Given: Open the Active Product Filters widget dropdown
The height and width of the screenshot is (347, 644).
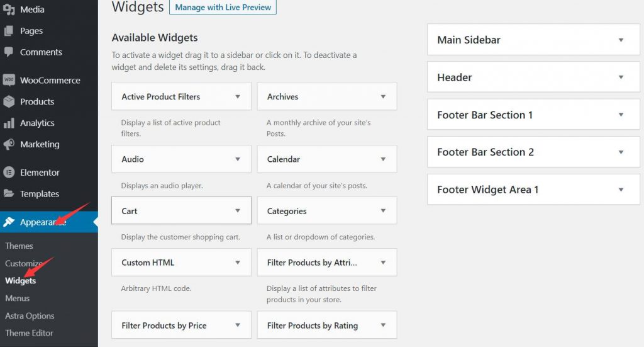Looking at the screenshot, I should (x=237, y=97).
